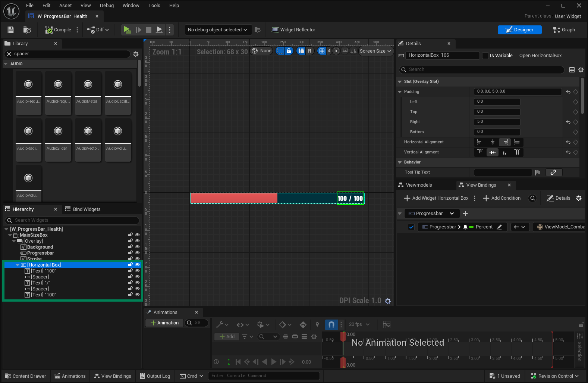Open the debug object selection dropdown
The width and height of the screenshot is (588, 383).
pos(217,30)
